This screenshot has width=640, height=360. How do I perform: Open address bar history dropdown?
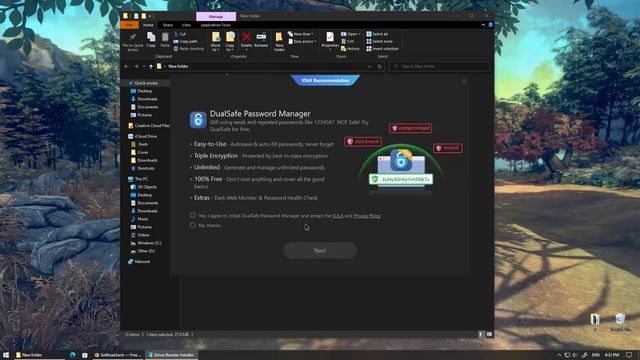point(369,66)
